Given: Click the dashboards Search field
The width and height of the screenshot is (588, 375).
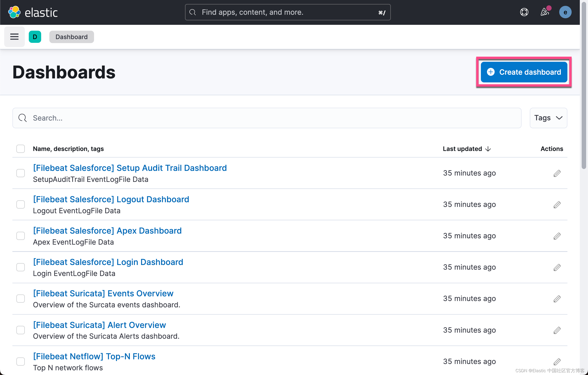Looking at the screenshot, I should tap(267, 118).
